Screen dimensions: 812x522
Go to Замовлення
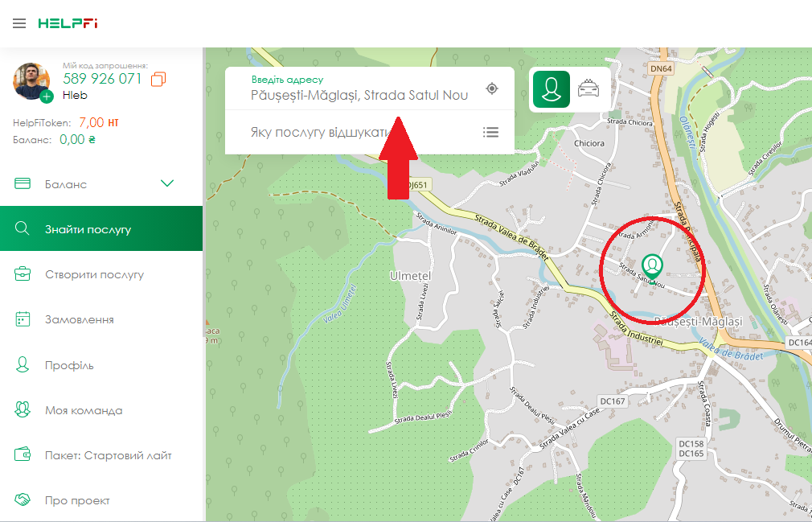(x=79, y=319)
